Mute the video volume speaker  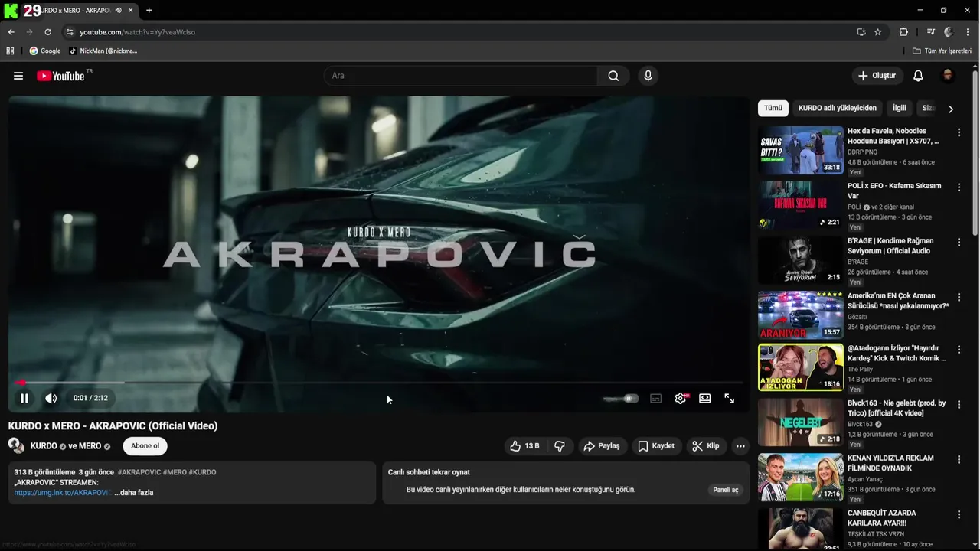click(x=51, y=398)
